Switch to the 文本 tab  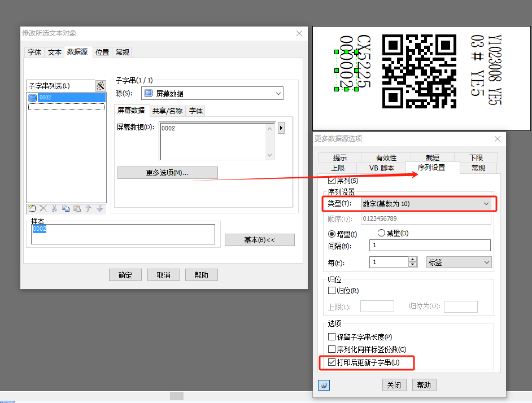click(54, 52)
